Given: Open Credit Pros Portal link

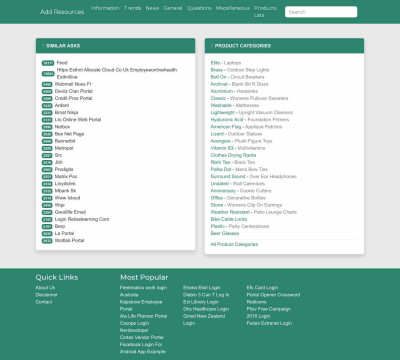Looking at the screenshot, I should coord(73,98).
